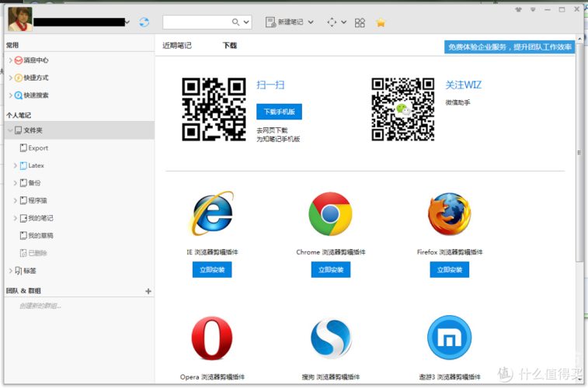Click the Firefox browser clipper logo
The width and height of the screenshot is (588, 388).
(x=449, y=214)
